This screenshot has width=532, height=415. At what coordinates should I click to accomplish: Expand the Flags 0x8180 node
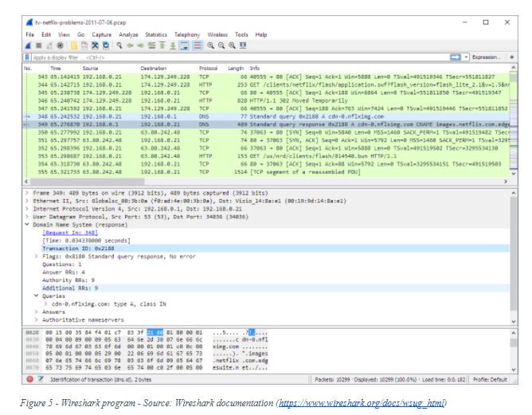pyautogui.click(x=37, y=256)
